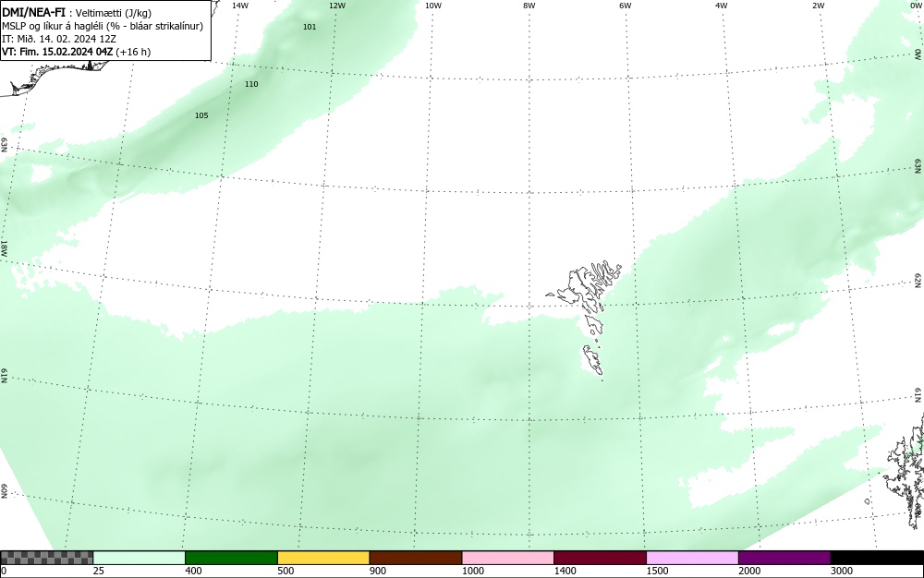This screenshot has height=578, width=924.
Task: Click the map value "105"
Action: [201, 115]
